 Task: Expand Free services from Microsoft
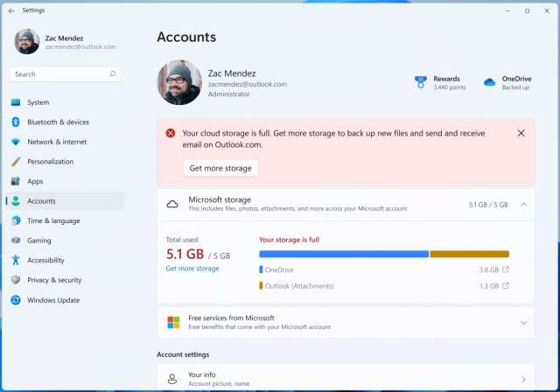pyautogui.click(x=523, y=323)
